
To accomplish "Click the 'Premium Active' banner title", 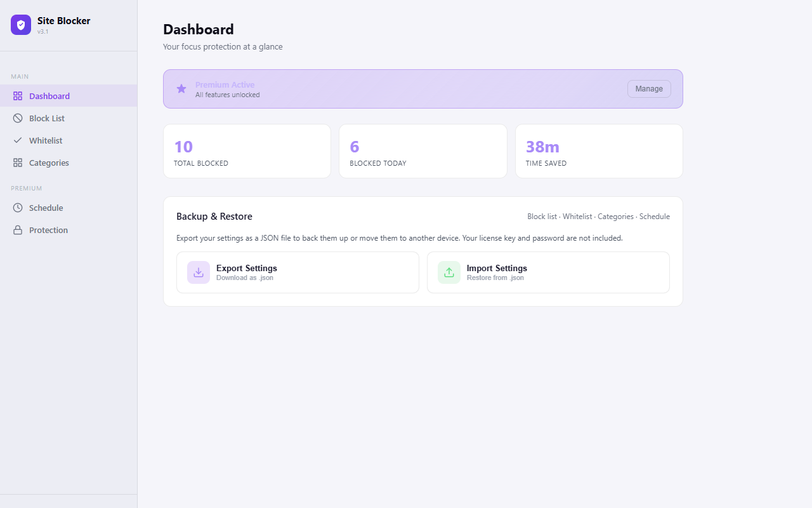I will point(225,84).
